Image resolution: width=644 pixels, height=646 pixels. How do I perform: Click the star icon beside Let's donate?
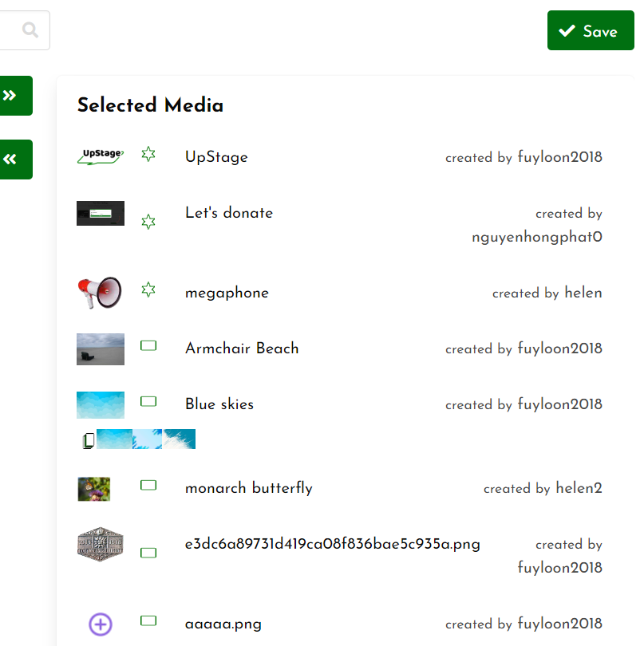click(x=148, y=222)
